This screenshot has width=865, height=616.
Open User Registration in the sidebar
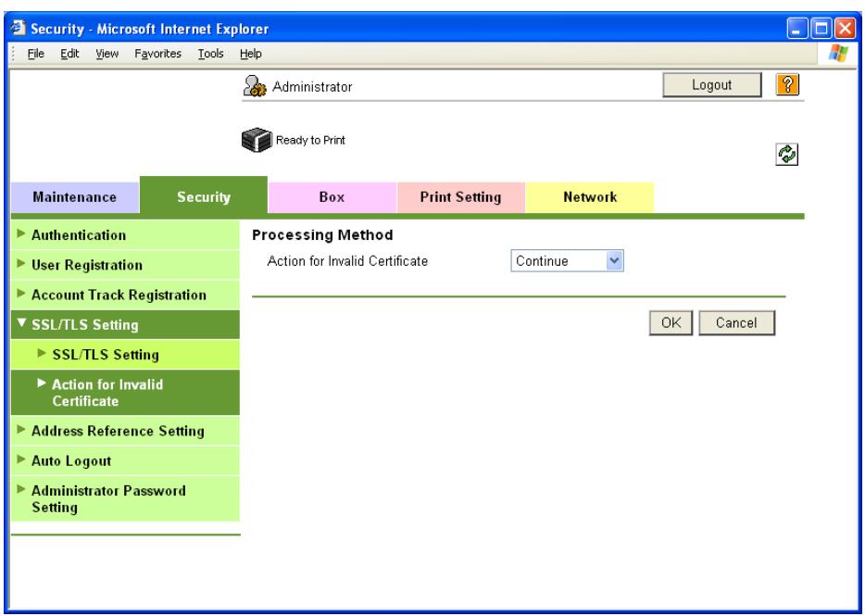point(125,264)
